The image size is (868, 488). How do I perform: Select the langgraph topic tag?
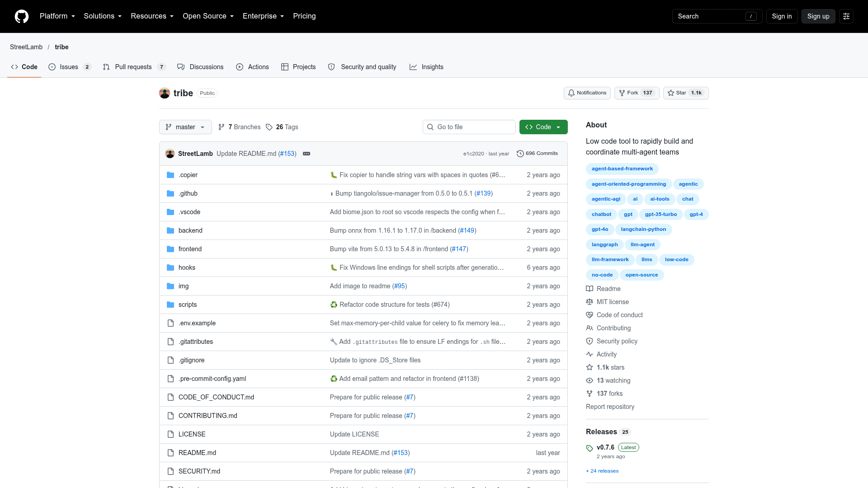[604, 244]
